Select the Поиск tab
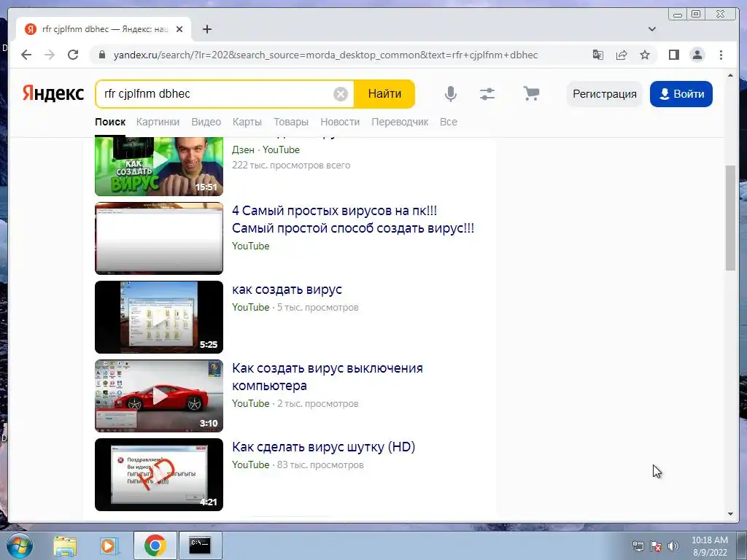The height and width of the screenshot is (560, 747). (x=110, y=122)
